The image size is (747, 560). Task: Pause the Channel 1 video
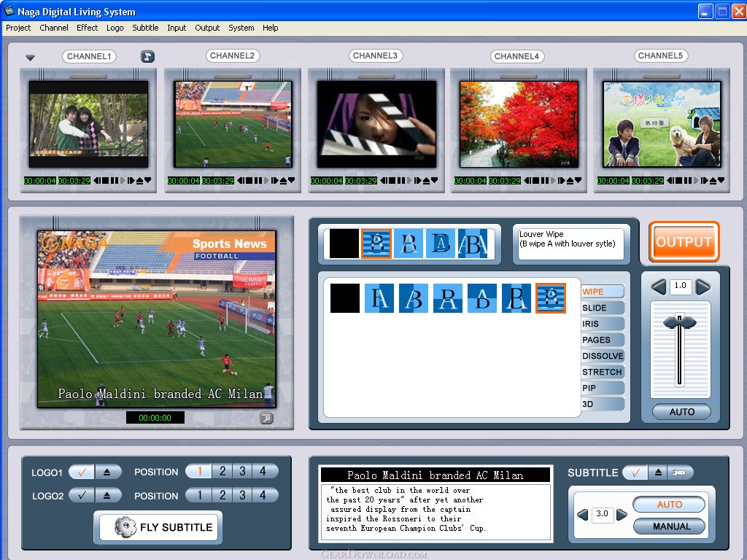click(115, 181)
